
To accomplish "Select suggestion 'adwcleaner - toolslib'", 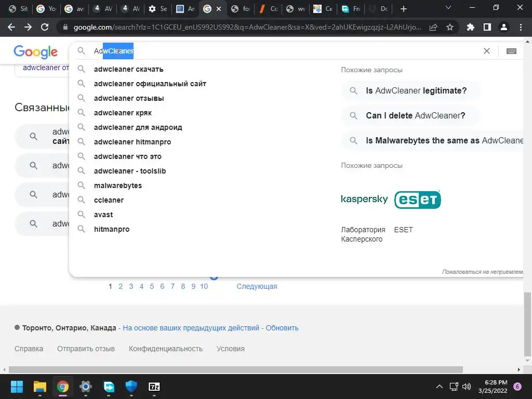I will click(x=130, y=171).
